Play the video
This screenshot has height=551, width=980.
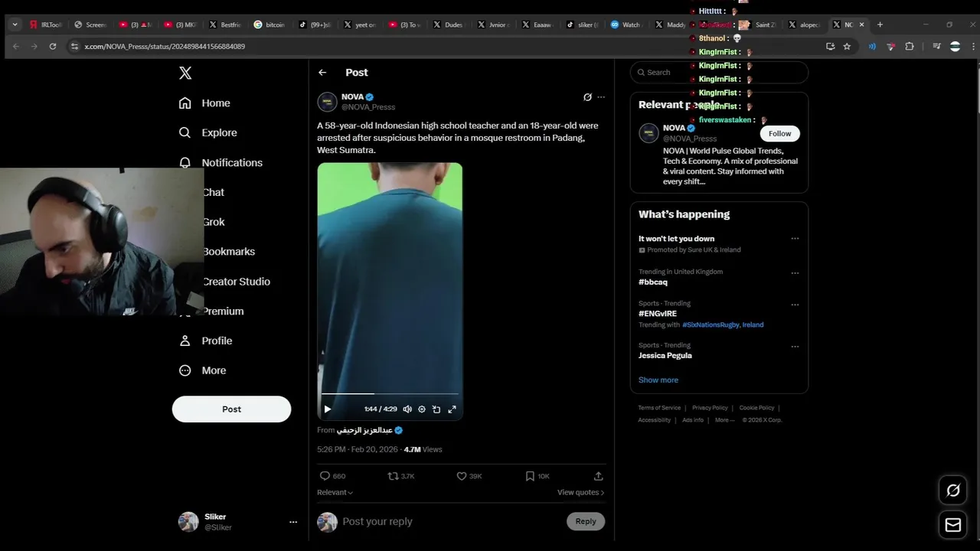point(328,409)
